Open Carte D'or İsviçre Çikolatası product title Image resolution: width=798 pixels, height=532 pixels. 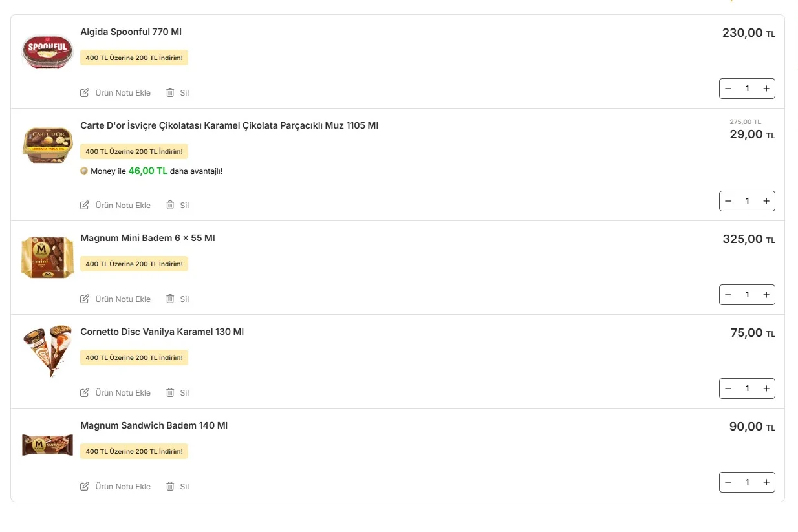pyautogui.click(x=229, y=125)
